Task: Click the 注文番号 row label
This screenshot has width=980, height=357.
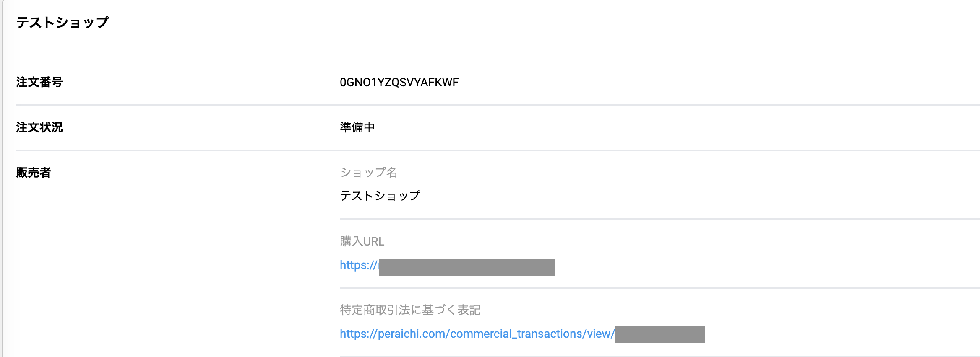Action: [39, 82]
